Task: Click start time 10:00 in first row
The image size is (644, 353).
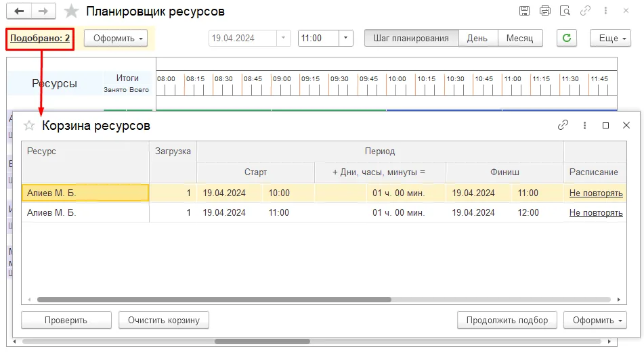Action: [x=279, y=193]
